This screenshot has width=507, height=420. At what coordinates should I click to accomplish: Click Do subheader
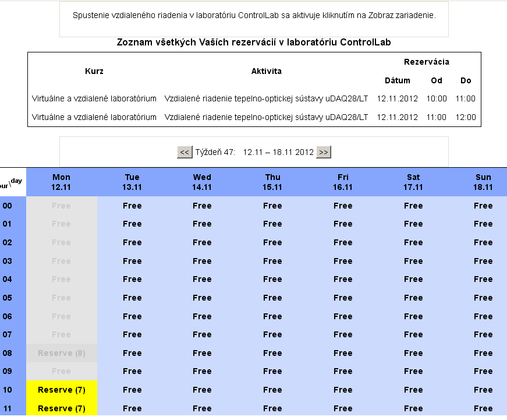(466, 80)
